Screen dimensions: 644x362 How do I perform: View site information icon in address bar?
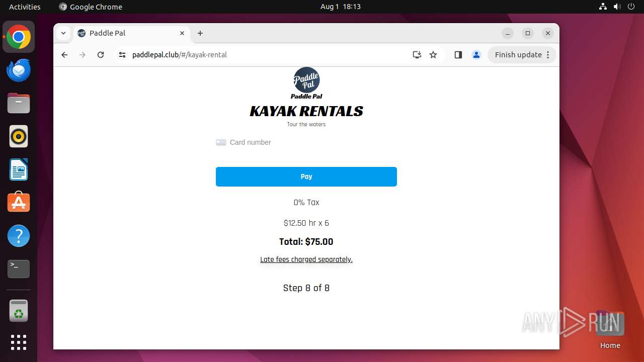click(x=122, y=55)
